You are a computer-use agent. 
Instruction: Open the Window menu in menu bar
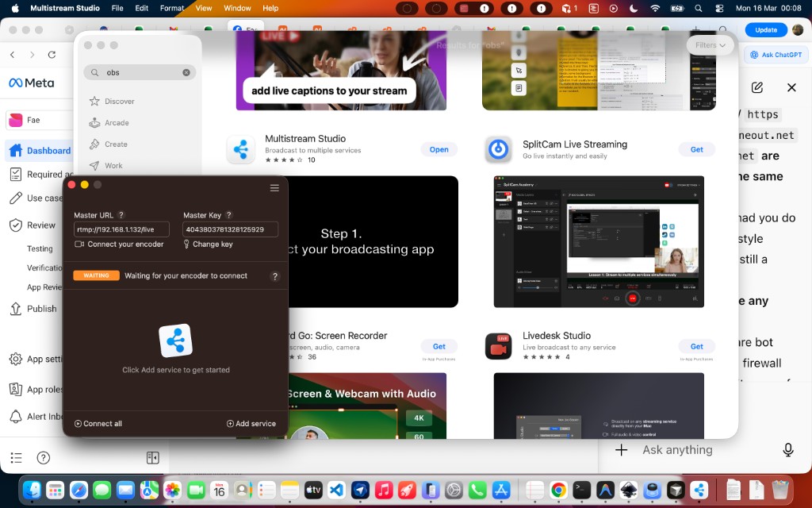[x=237, y=8]
